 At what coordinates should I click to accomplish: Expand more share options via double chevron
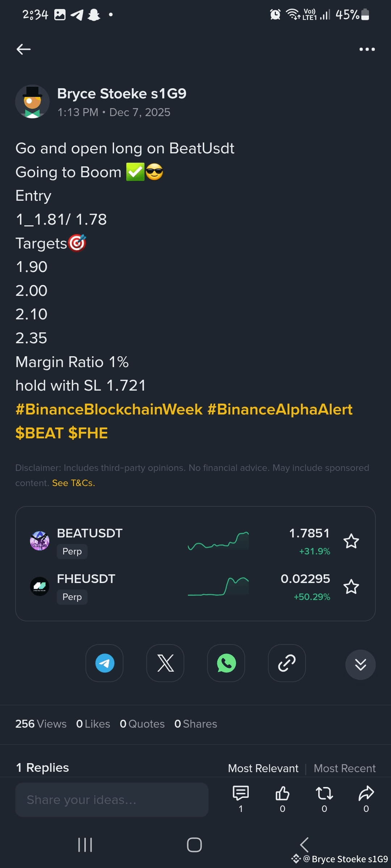[361, 664]
